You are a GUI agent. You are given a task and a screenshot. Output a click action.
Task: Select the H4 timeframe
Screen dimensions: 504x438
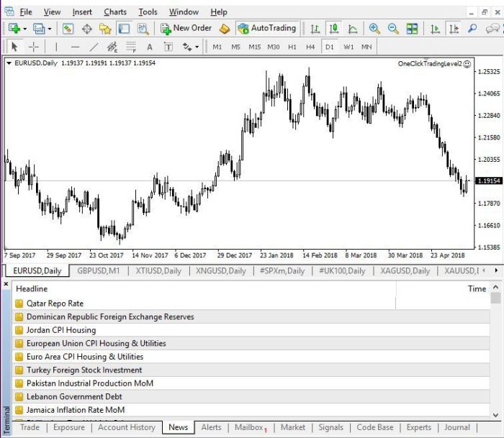point(310,47)
